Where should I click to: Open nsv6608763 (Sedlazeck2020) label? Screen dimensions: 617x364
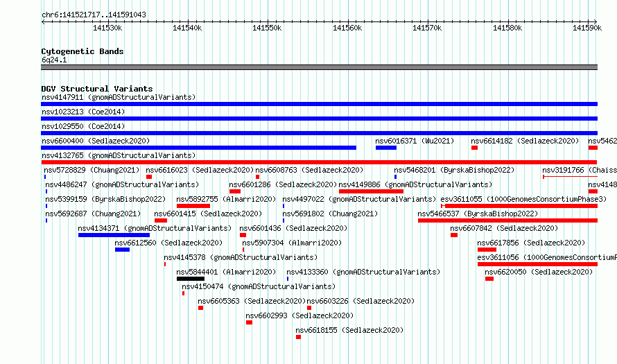309,170
